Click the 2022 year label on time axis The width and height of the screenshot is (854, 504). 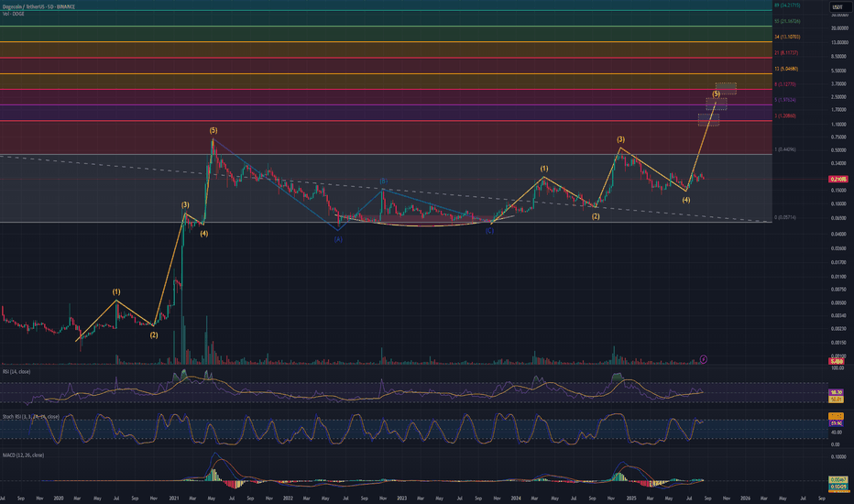click(288, 498)
